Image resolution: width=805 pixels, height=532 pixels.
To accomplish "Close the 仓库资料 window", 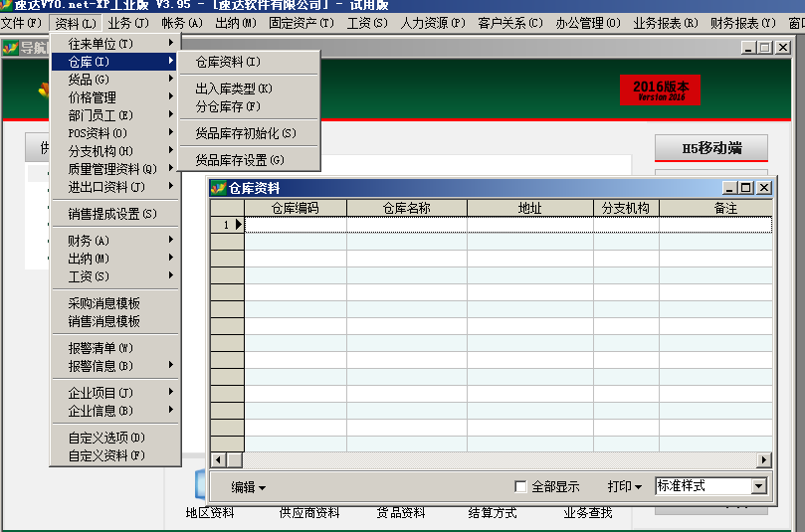I will pyautogui.click(x=764, y=188).
